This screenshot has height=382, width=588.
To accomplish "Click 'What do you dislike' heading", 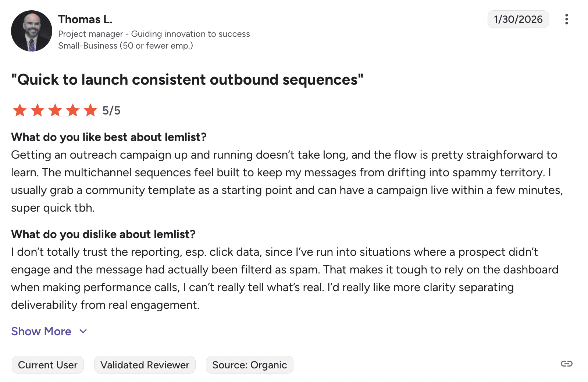I will tap(103, 234).
